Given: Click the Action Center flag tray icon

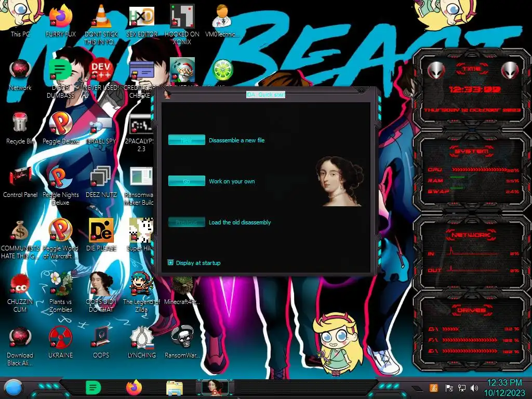Looking at the screenshot, I should pyautogui.click(x=449, y=388).
